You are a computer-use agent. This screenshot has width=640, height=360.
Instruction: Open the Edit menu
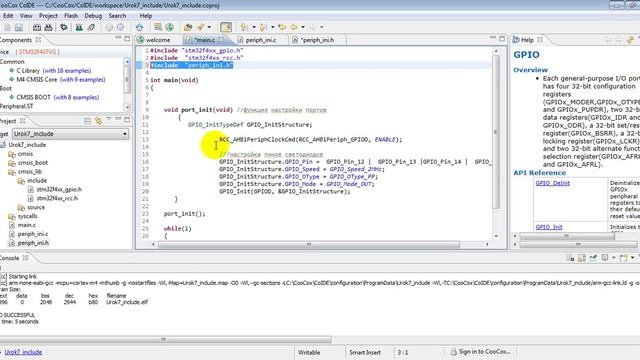(x=8, y=16)
